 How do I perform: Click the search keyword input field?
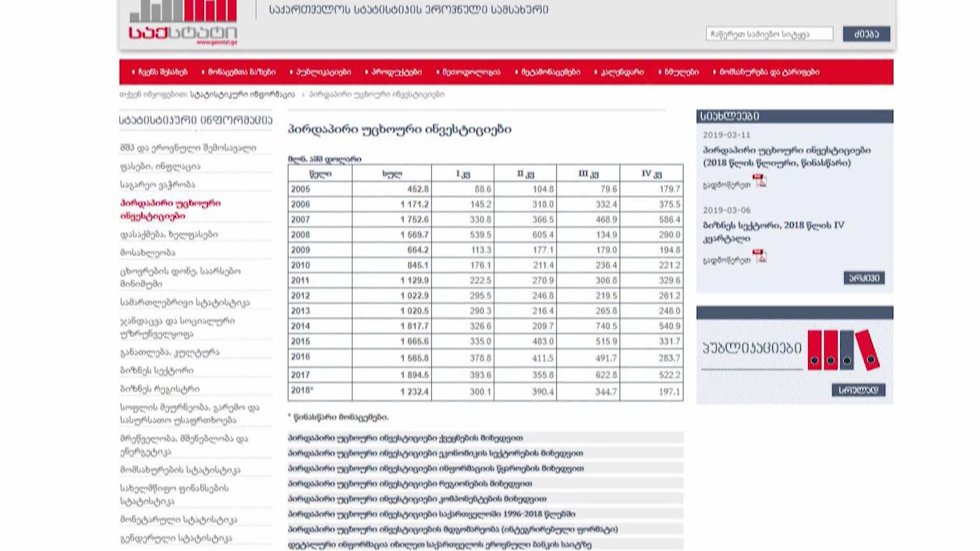click(769, 34)
